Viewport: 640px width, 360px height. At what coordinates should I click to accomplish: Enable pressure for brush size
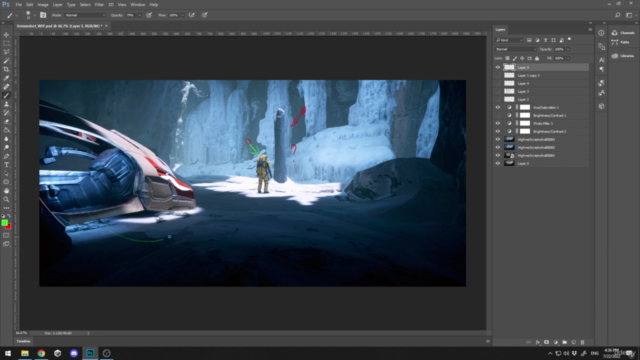pyautogui.click(x=204, y=15)
